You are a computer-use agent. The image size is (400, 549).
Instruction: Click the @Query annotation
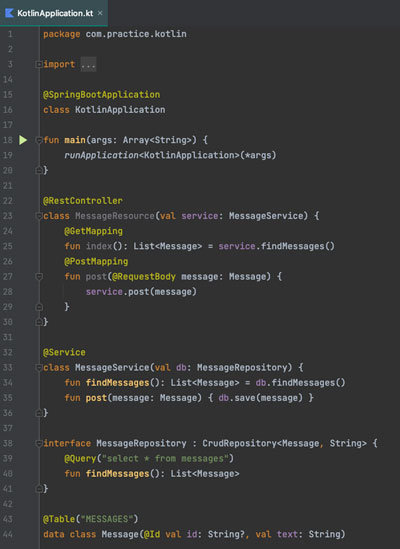(x=80, y=458)
